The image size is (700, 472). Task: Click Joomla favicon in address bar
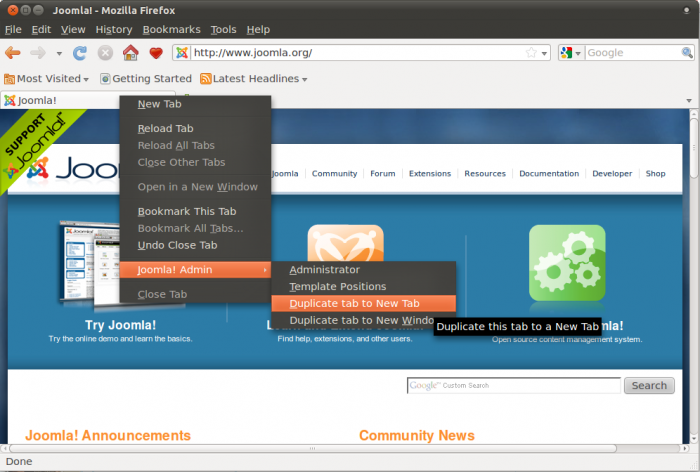[182, 53]
